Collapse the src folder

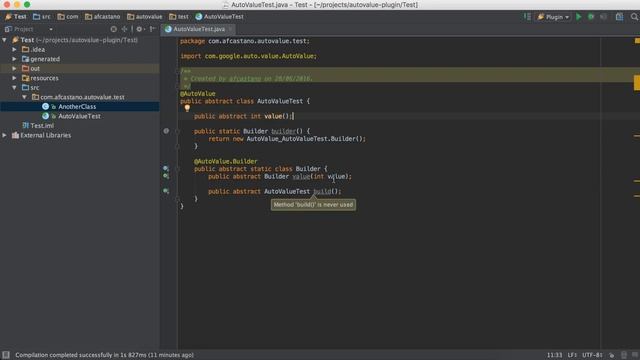click(14, 87)
